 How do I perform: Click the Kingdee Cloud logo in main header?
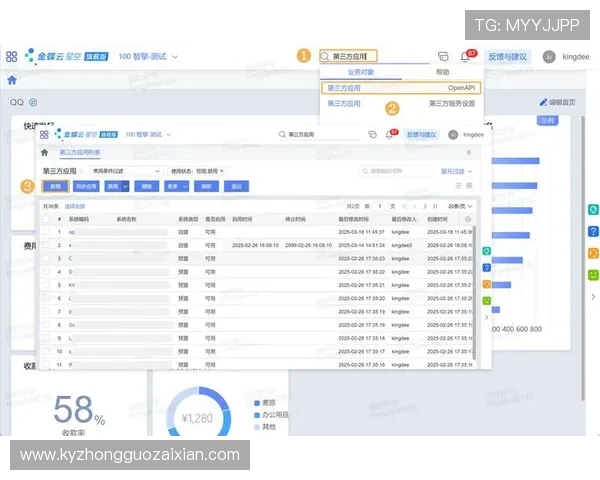66,57
